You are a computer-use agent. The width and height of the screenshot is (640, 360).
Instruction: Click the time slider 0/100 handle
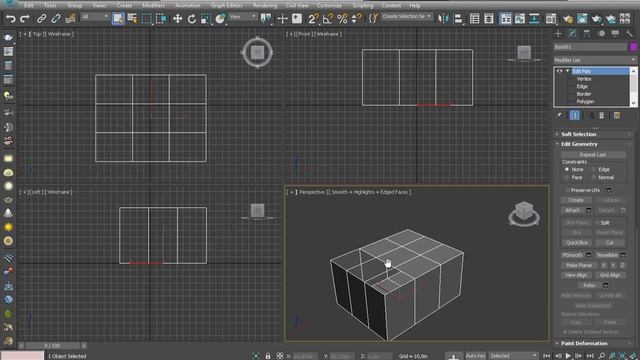(x=52, y=346)
